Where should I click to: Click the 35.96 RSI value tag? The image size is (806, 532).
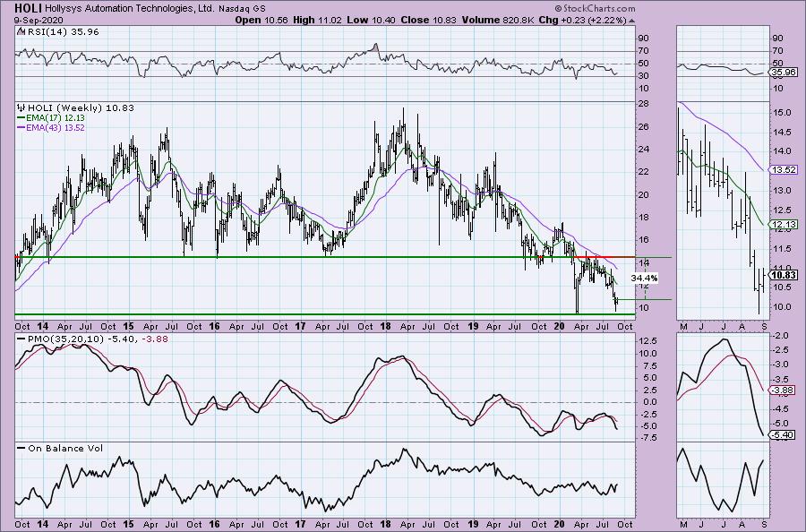coord(784,73)
